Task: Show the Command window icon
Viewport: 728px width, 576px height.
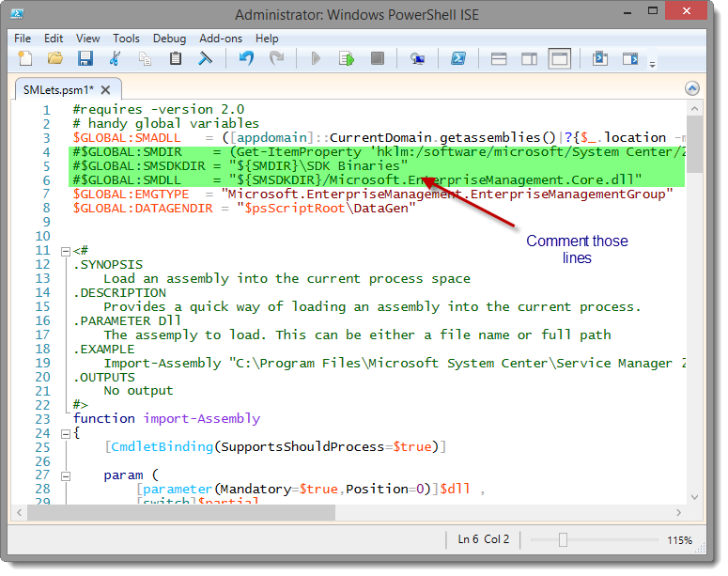Action: [x=600, y=58]
